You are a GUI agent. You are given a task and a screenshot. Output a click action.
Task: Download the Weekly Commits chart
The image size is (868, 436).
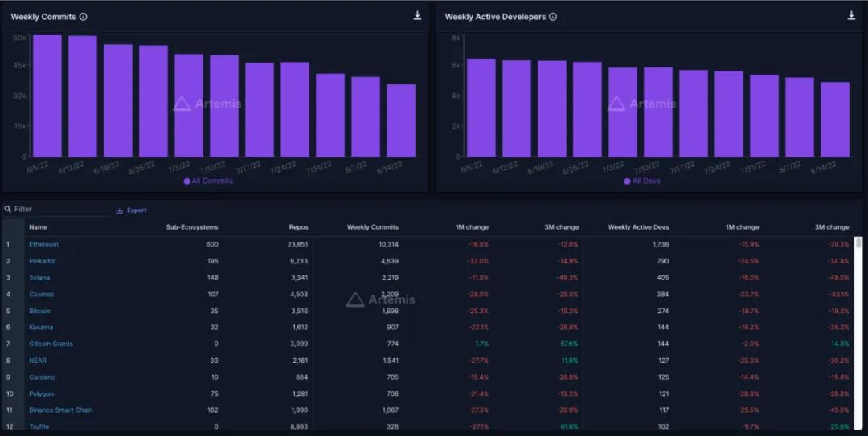[x=417, y=16]
